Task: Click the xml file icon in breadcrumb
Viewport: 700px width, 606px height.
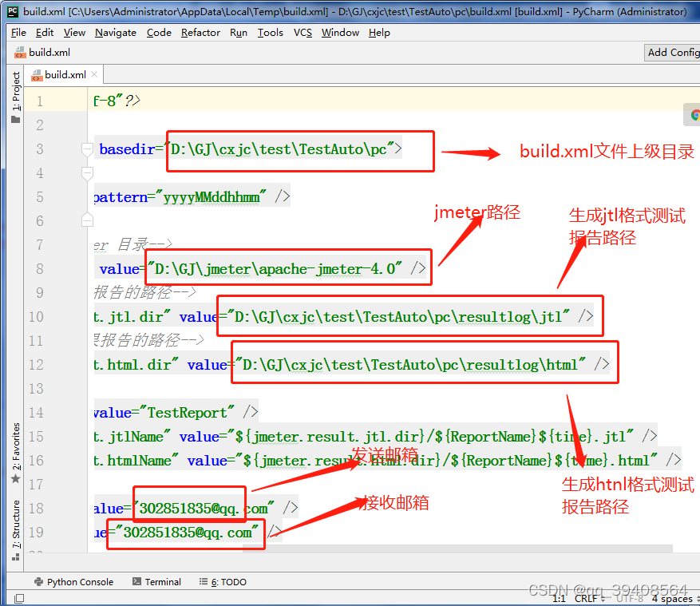Action: point(20,53)
